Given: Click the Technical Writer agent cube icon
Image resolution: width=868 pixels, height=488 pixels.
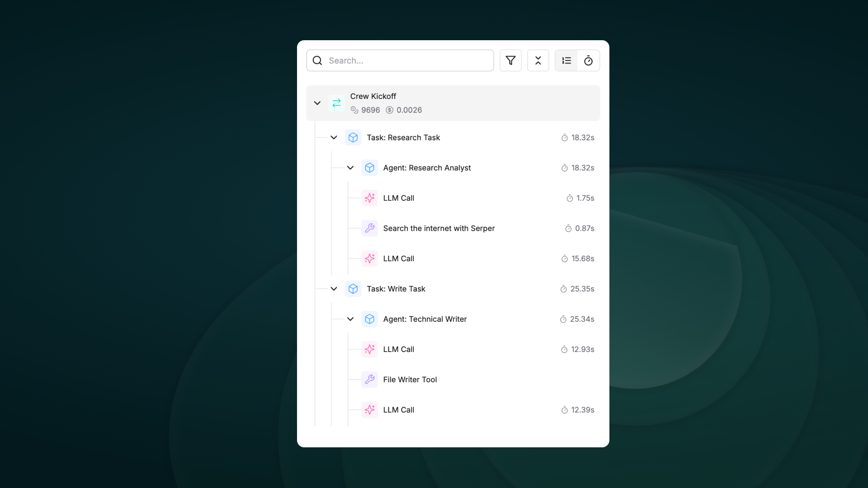Looking at the screenshot, I should [369, 319].
